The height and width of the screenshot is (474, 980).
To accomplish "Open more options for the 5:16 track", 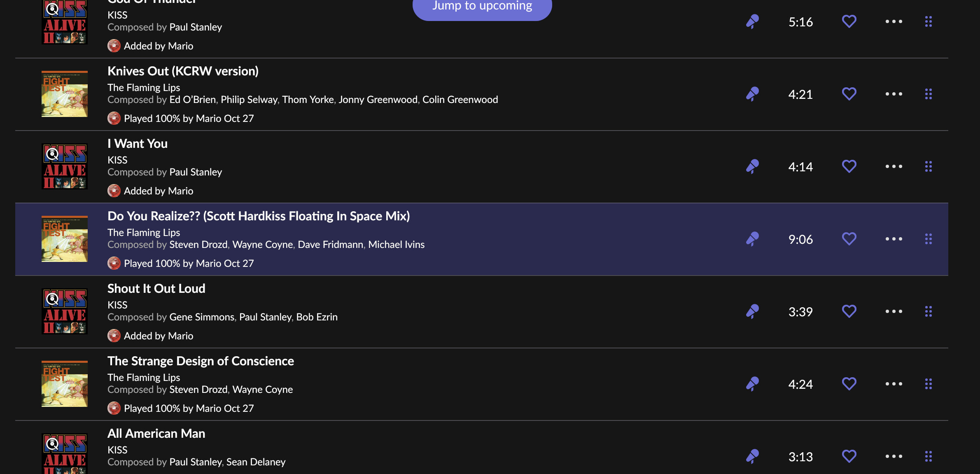I will pyautogui.click(x=894, y=21).
